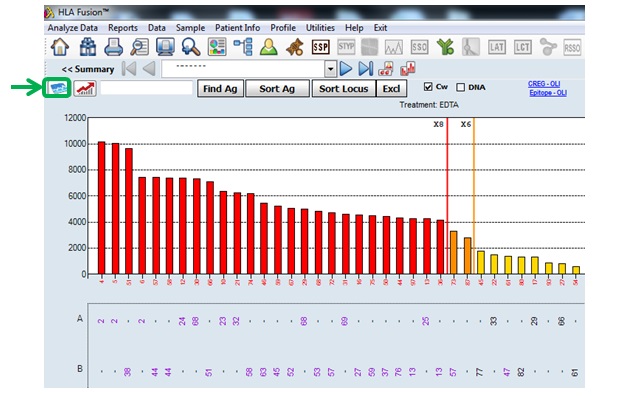Click the blue magnifying glass search icon
The width and height of the screenshot is (621, 396).
click(191, 47)
